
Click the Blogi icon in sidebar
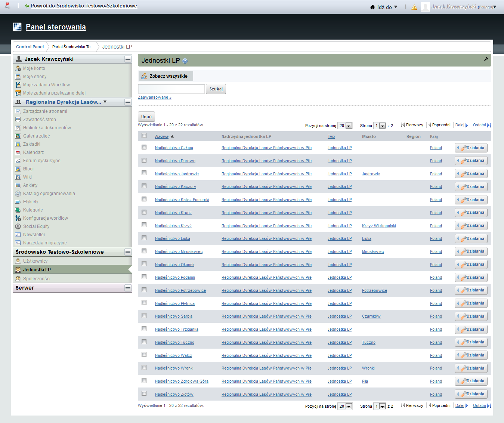click(x=18, y=169)
